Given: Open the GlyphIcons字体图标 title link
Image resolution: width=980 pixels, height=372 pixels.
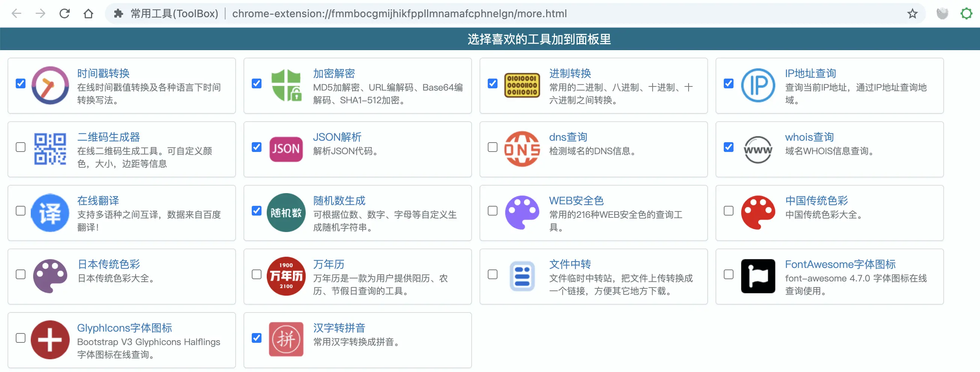Looking at the screenshot, I should point(124,327).
